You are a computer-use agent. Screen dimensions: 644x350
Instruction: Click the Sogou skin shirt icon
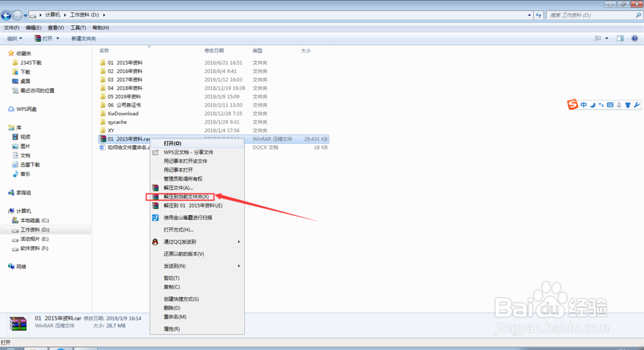[627, 105]
